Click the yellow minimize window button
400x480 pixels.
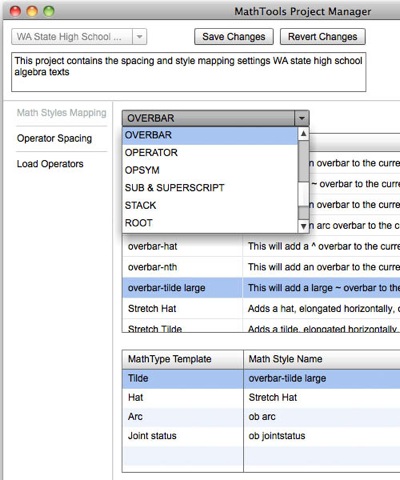[32, 11]
